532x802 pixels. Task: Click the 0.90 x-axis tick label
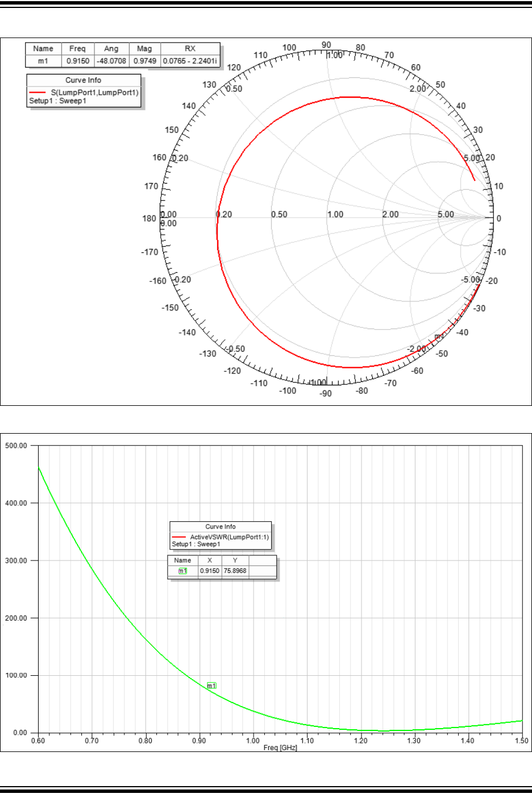[x=199, y=741]
